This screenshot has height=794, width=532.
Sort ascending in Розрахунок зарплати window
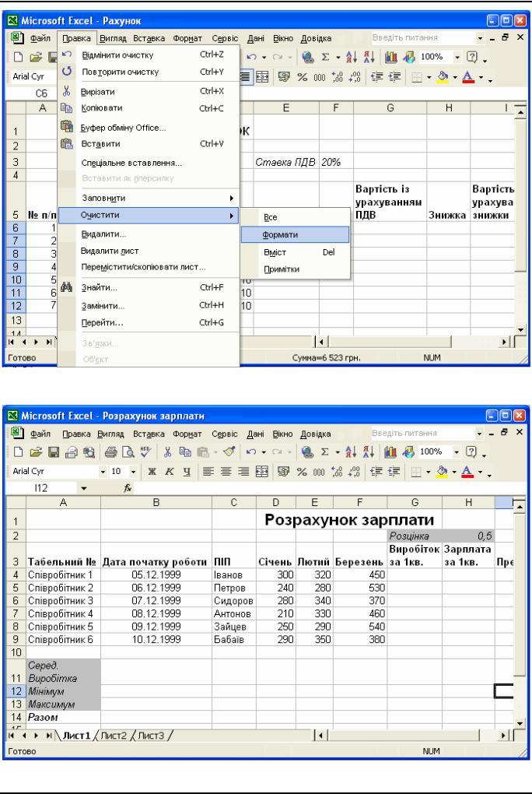[x=351, y=451]
